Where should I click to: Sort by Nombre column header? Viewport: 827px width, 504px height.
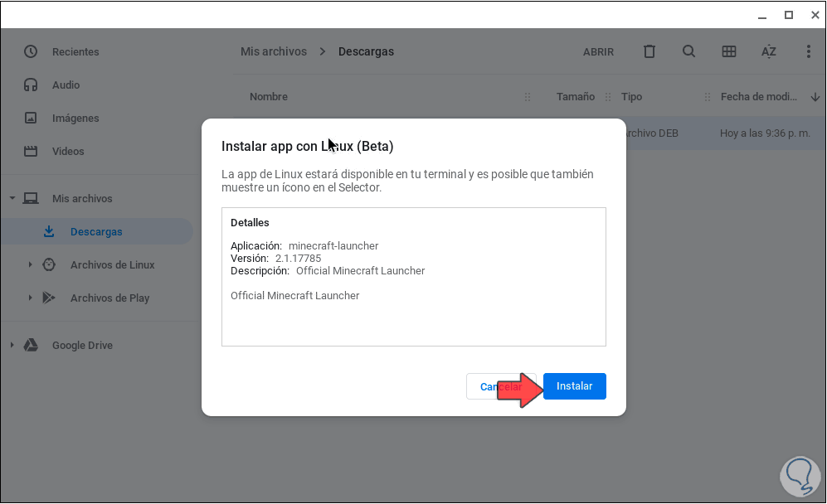click(269, 96)
